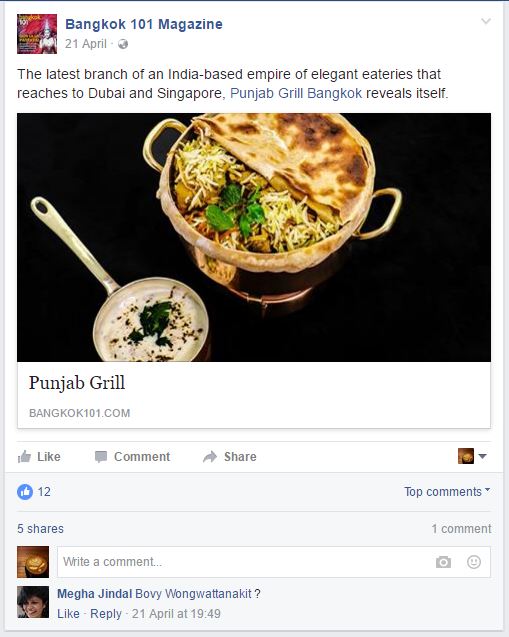The image size is (509, 637).
Task: Open Megha Jindal's profile name
Action: coord(94,594)
